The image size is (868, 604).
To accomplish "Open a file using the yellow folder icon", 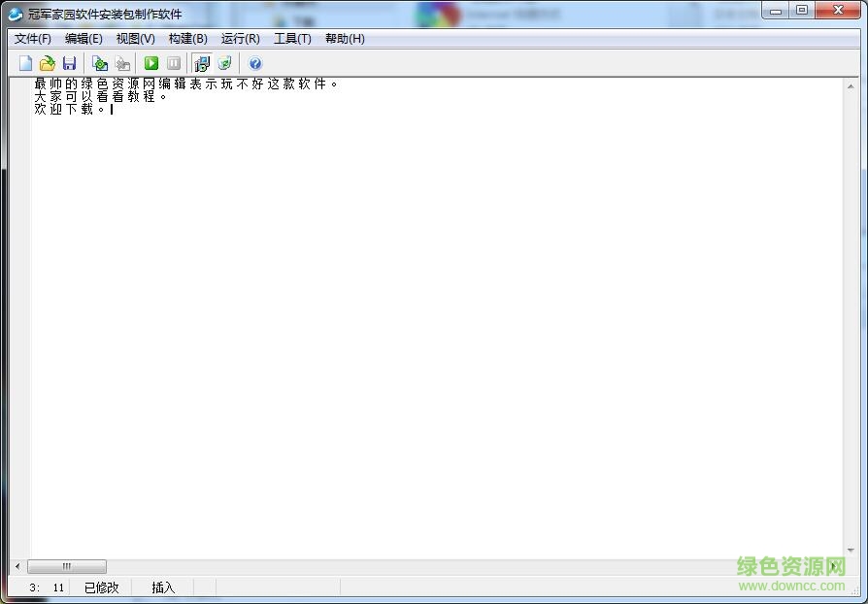I will click(47, 63).
